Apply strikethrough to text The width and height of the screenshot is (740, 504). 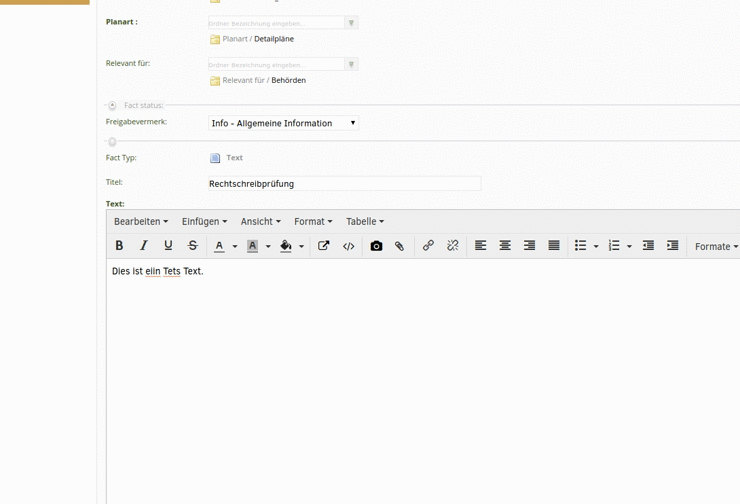tap(192, 246)
